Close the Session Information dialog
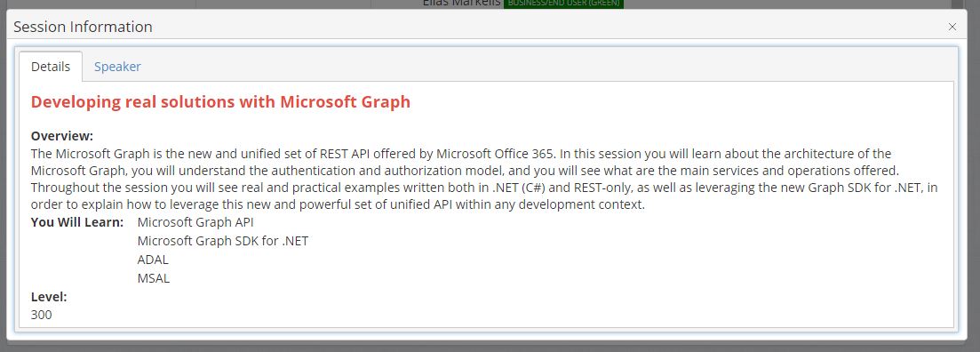Viewport: 980px width, 352px height. (x=952, y=27)
